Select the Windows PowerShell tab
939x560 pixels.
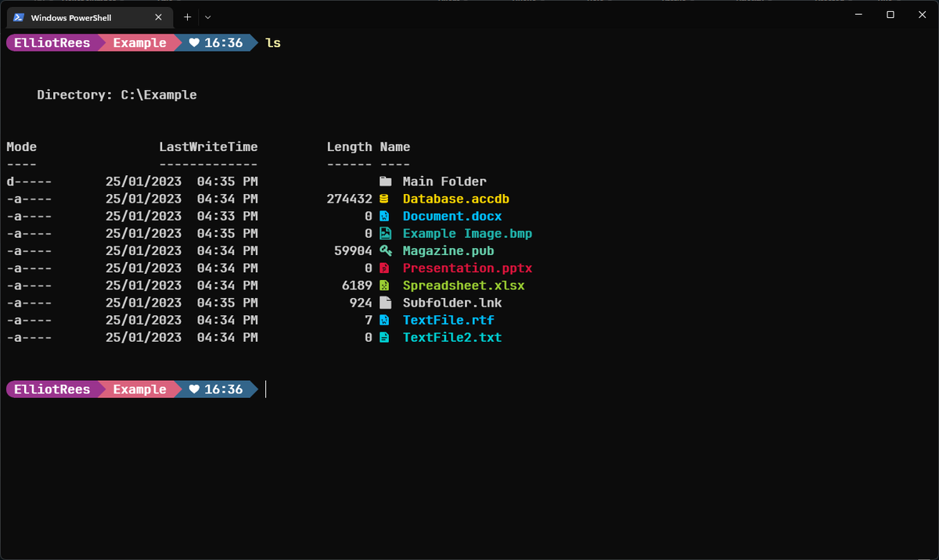coord(91,16)
